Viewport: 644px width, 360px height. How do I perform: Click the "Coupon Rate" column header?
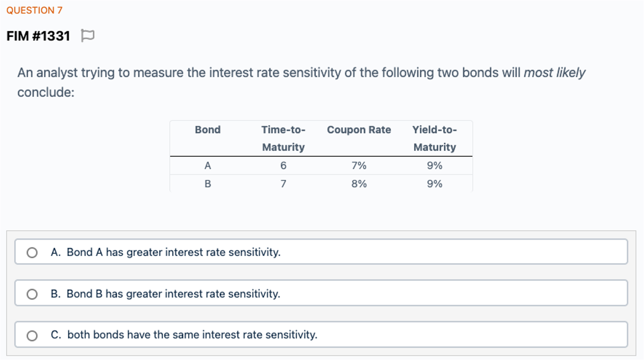pos(359,130)
